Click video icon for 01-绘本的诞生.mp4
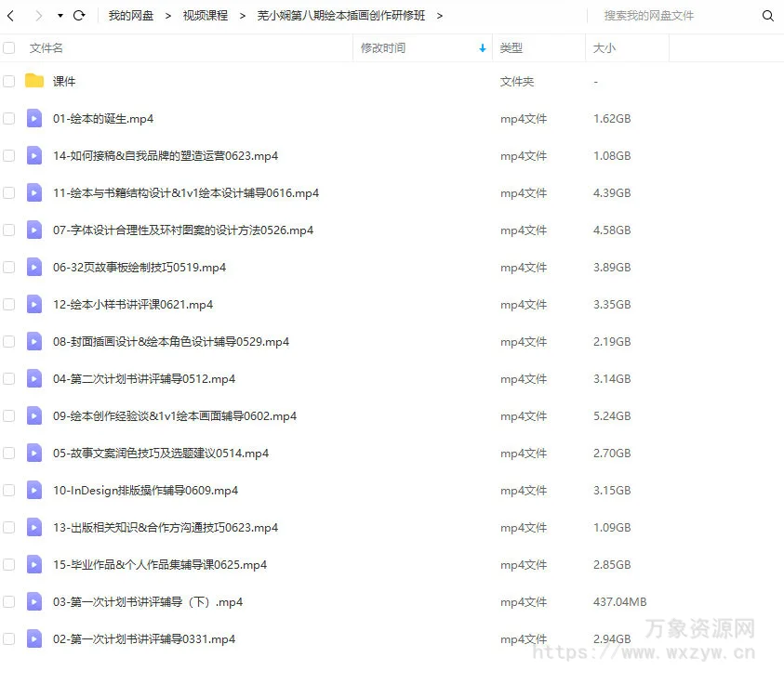The height and width of the screenshot is (684, 784). point(34,118)
